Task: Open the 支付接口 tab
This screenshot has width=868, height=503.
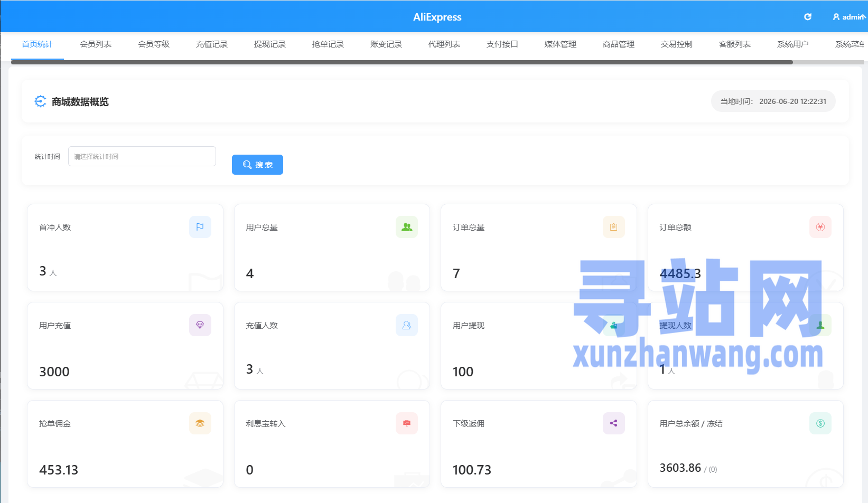Action: (502, 44)
